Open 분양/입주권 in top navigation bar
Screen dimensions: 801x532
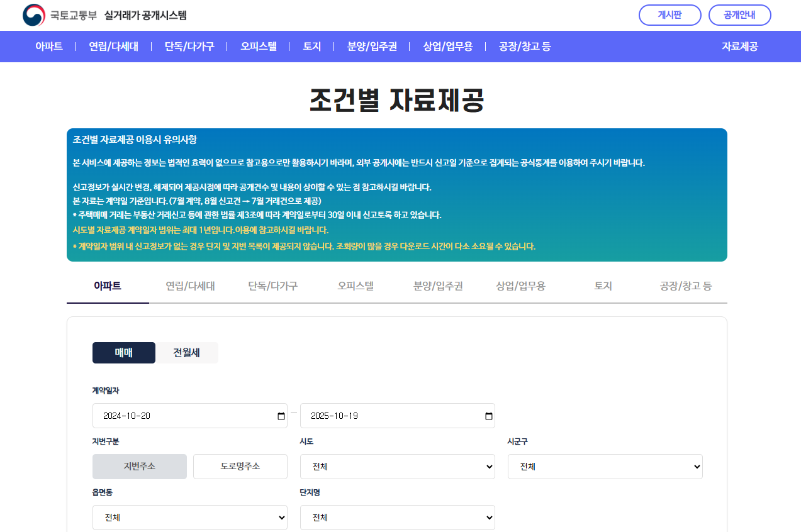click(372, 47)
